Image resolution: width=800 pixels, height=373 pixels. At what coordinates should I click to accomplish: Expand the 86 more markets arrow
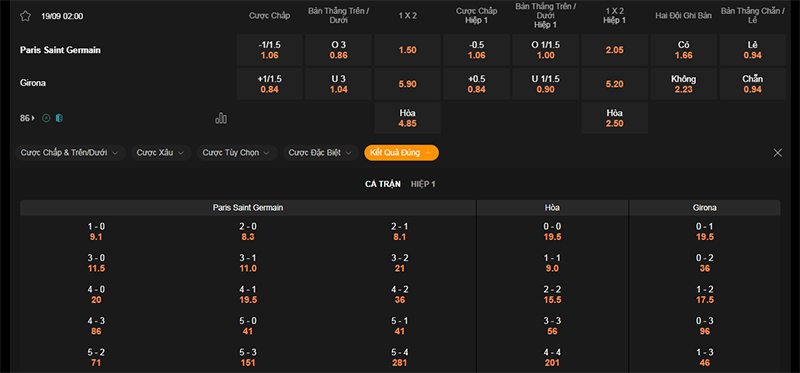click(28, 118)
